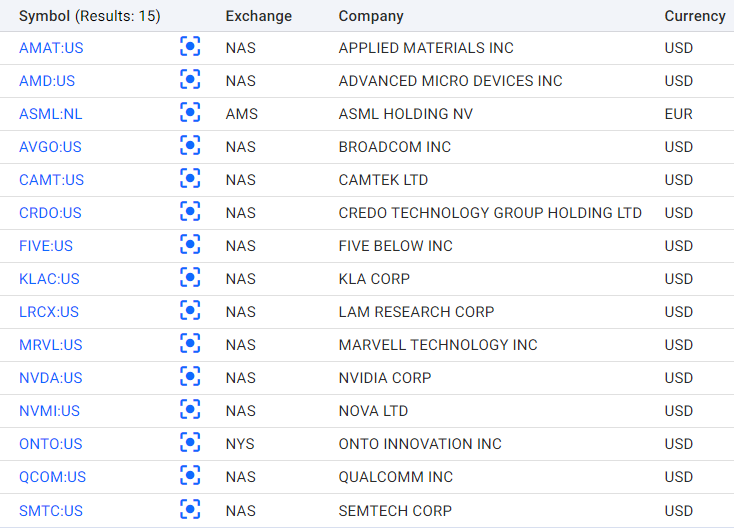Click the focus icon in LRCX:US row
This screenshot has height=529, width=734.
pyautogui.click(x=190, y=311)
